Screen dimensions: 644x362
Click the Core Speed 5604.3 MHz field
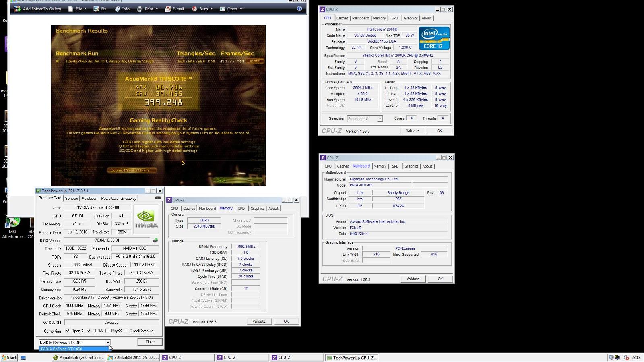362,88
